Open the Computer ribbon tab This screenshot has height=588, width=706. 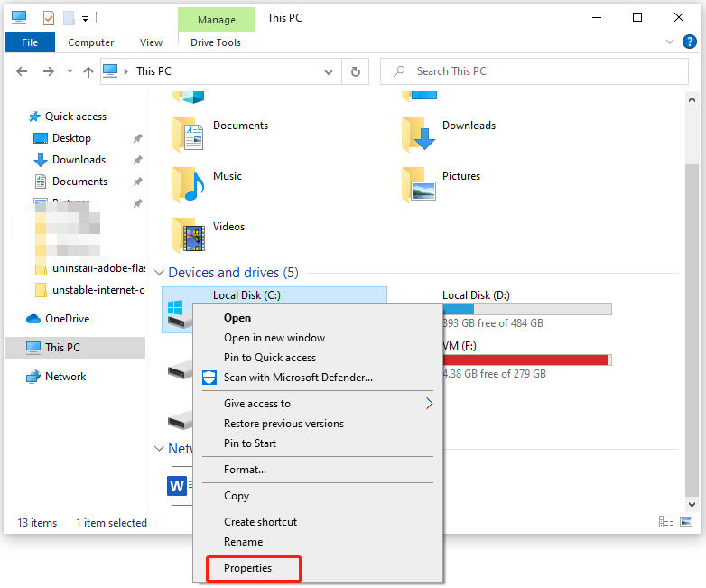pyautogui.click(x=91, y=42)
